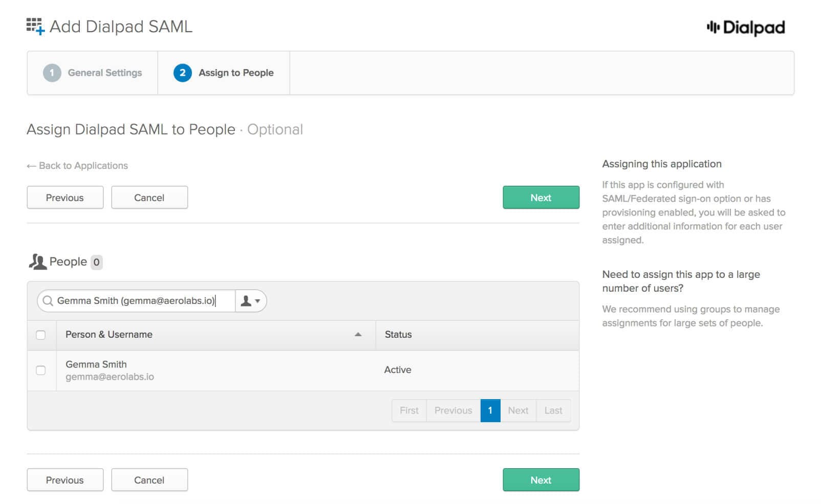The height and width of the screenshot is (504, 821).
Task: Select the Assign to People tab
Action: coord(235,73)
